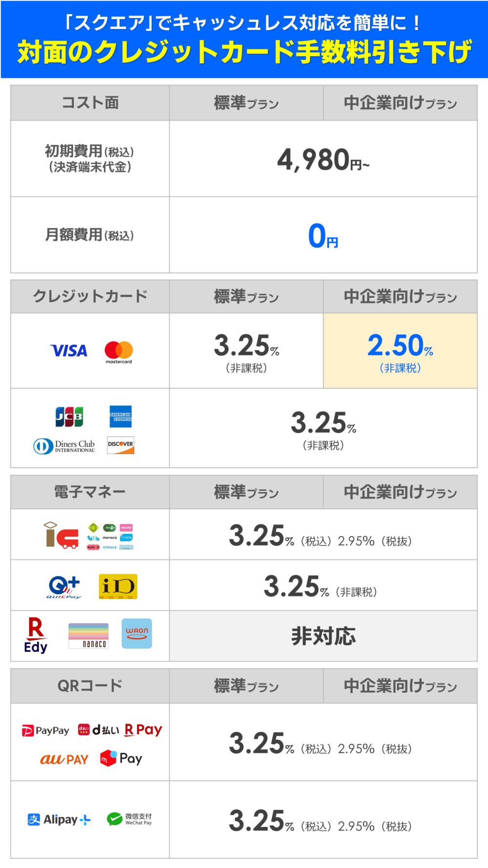Select the Alipay+ logo
Image resolution: width=488 pixels, height=868 pixels.
pyautogui.click(x=59, y=820)
